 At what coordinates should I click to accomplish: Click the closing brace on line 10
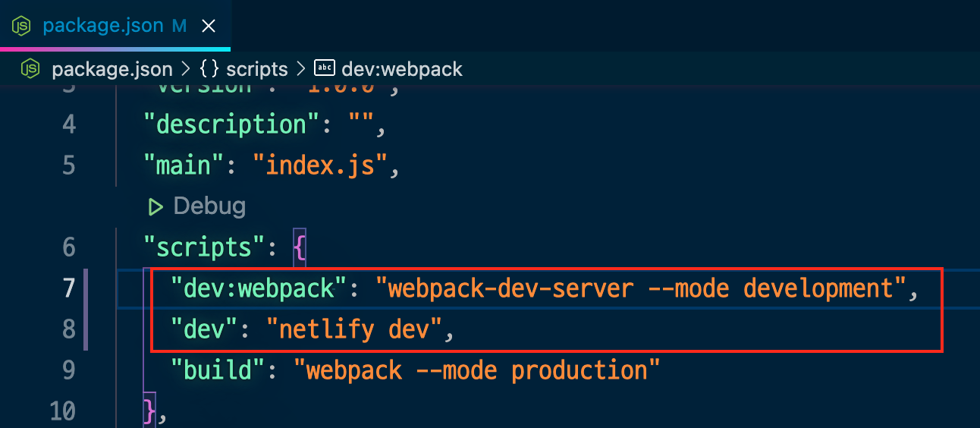149,411
